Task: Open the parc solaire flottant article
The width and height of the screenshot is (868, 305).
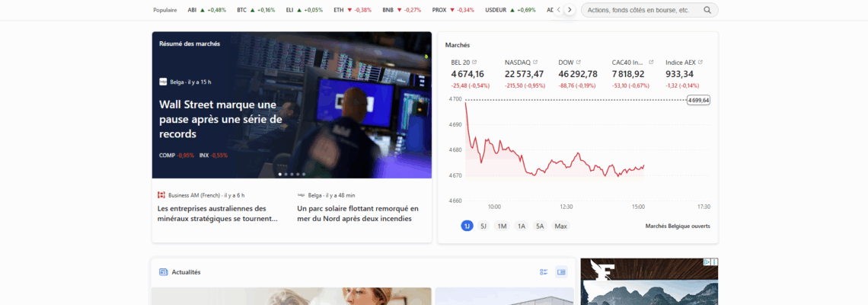Action: click(x=358, y=213)
